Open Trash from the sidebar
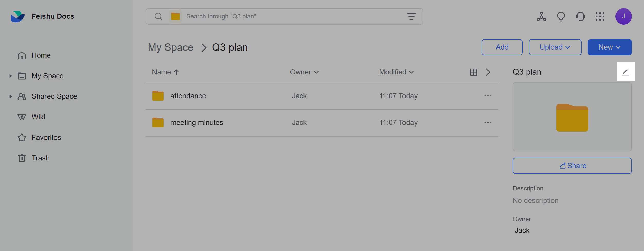Viewport: 644px width, 251px height. pos(40,158)
